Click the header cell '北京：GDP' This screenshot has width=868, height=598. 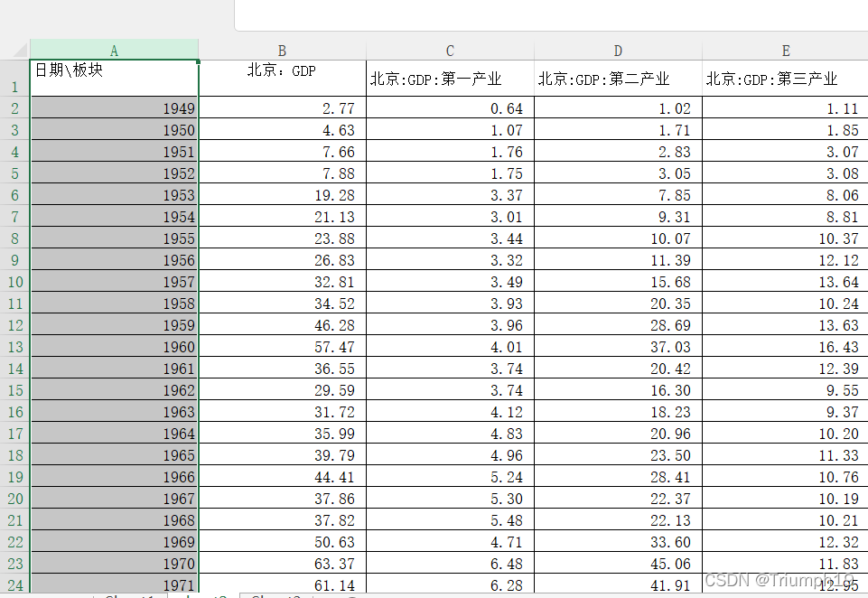tap(283, 78)
